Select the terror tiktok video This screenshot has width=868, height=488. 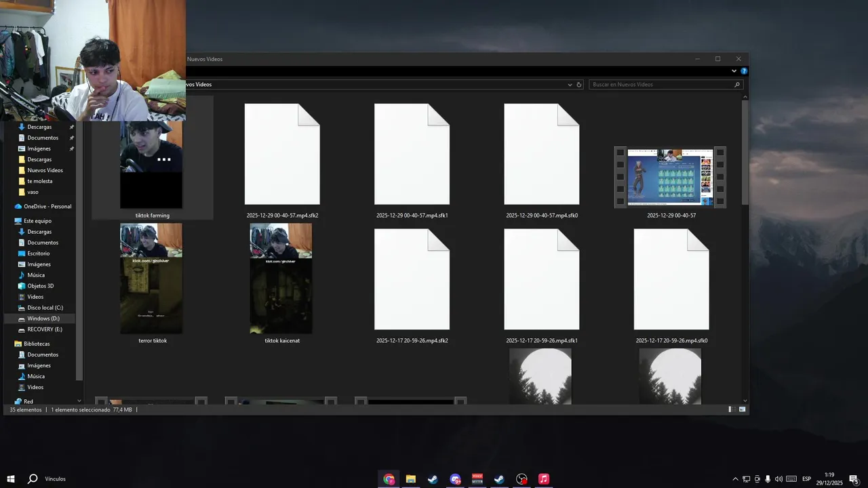point(152,284)
